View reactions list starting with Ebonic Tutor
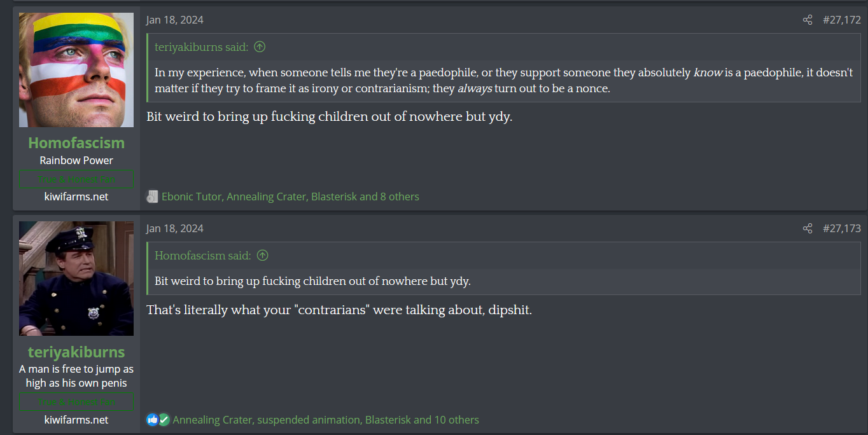 click(x=290, y=197)
